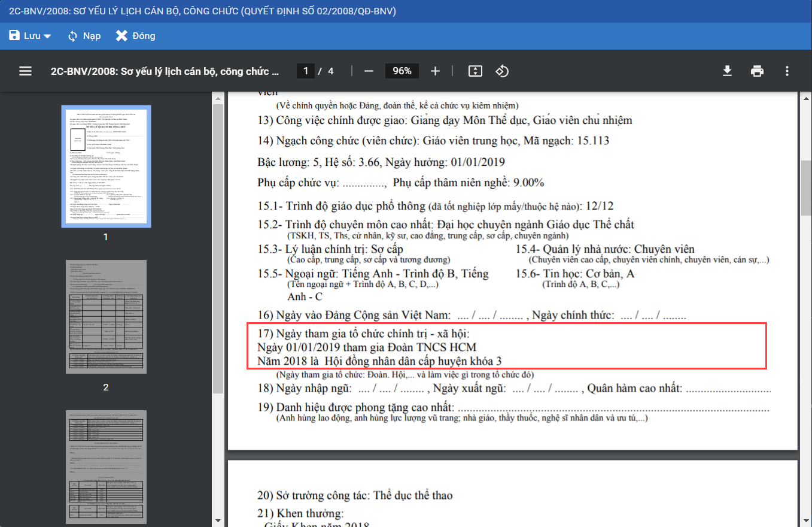This screenshot has height=527, width=812.
Task: Click the zoom out minus icon
Action: click(369, 71)
